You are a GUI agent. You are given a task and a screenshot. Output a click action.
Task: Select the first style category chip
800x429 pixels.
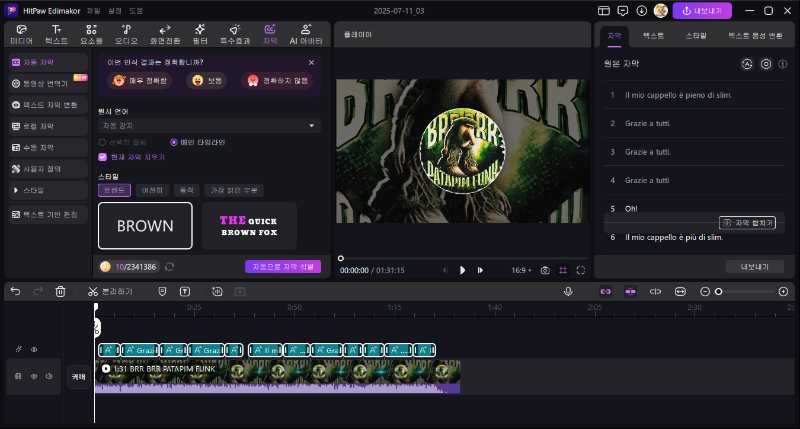pyautogui.click(x=114, y=190)
